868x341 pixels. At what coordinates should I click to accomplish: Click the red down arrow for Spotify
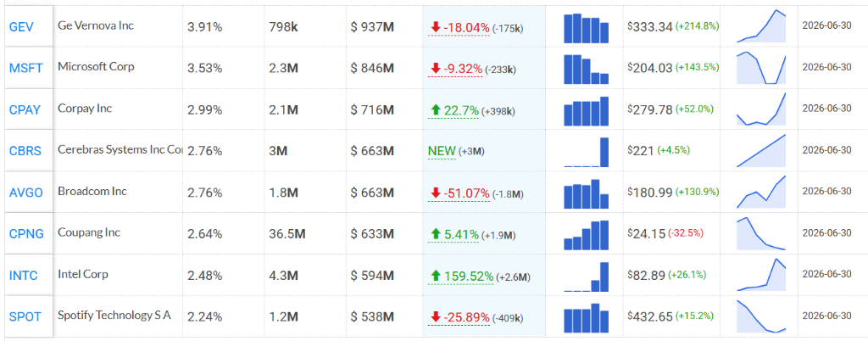(x=435, y=317)
